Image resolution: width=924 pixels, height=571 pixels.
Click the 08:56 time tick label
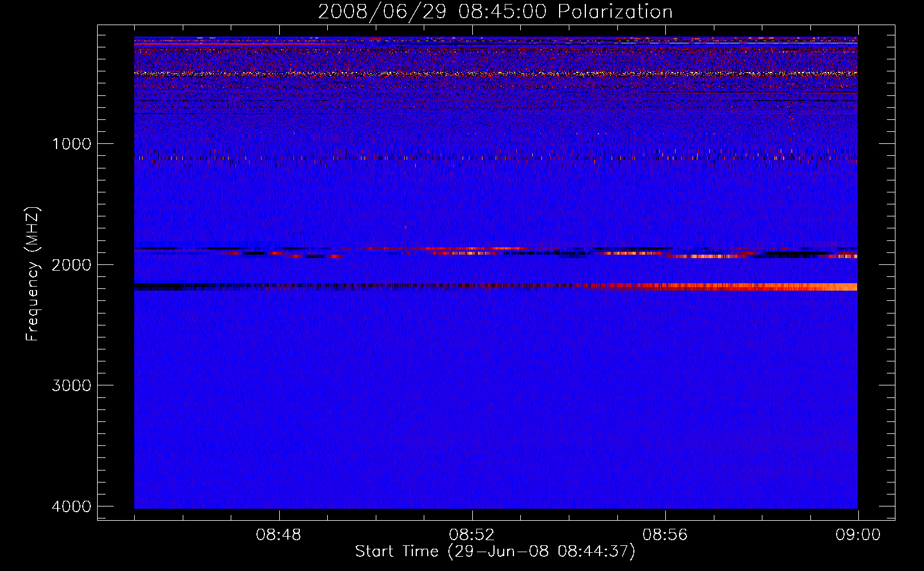pyautogui.click(x=665, y=535)
